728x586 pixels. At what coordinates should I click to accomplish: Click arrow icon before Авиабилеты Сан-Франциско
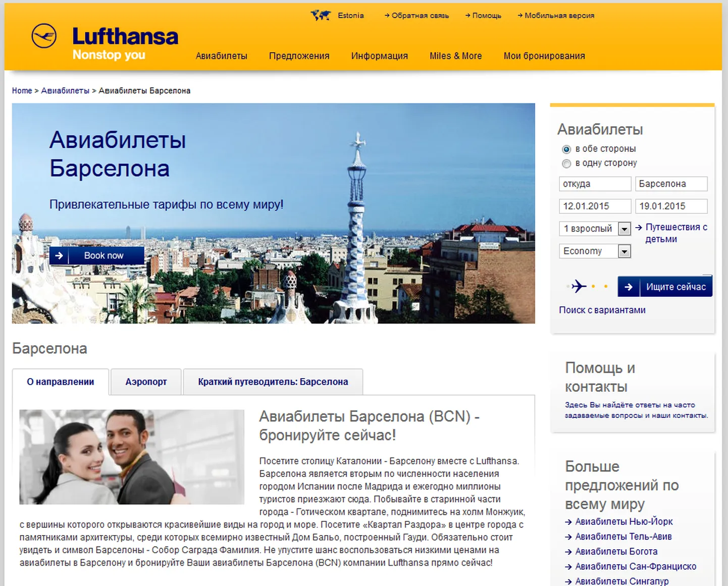[x=568, y=567]
